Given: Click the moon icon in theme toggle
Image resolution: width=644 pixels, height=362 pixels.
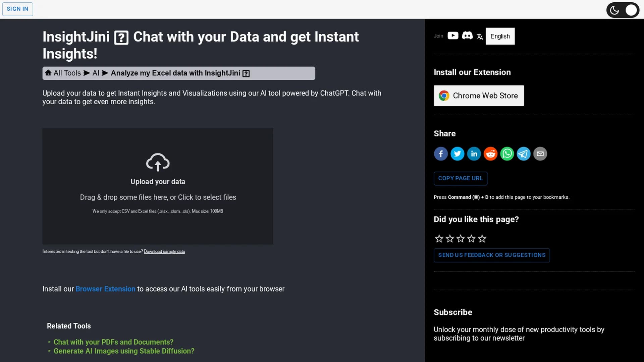Looking at the screenshot, I should [x=614, y=10].
